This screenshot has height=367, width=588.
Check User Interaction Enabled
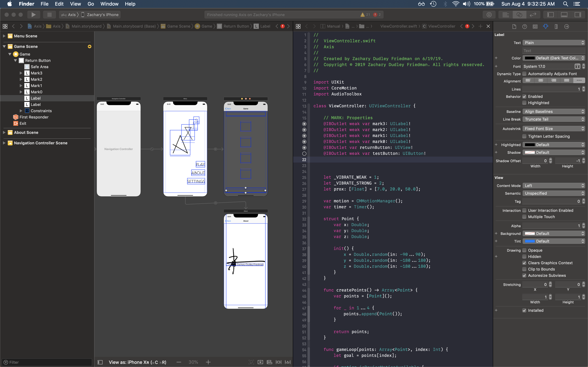pyautogui.click(x=524, y=210)
